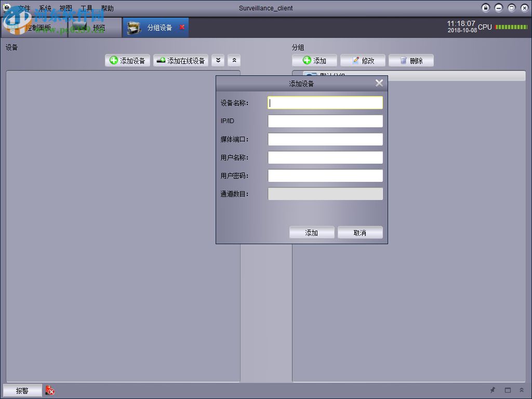
Task: Switch to the 预览 tab
Action: (95, 28)
